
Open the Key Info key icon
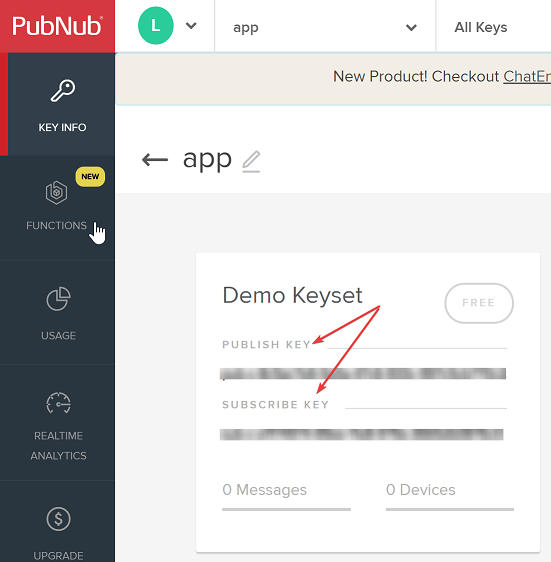coord(63,91)
